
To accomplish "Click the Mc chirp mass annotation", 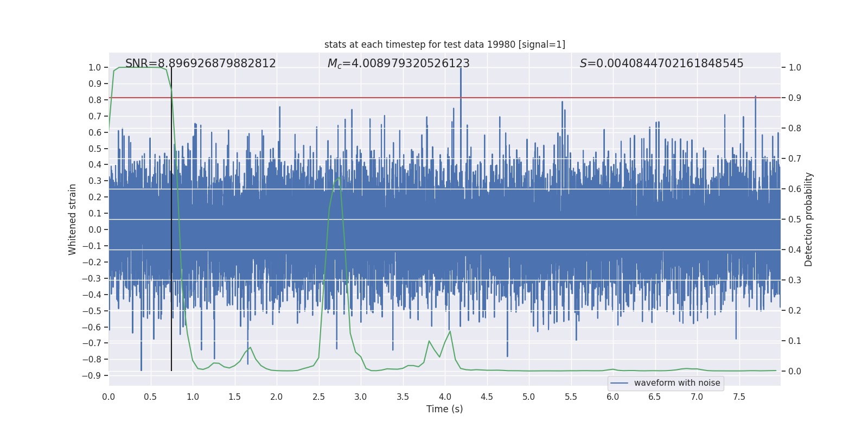I will click(398, 63).
